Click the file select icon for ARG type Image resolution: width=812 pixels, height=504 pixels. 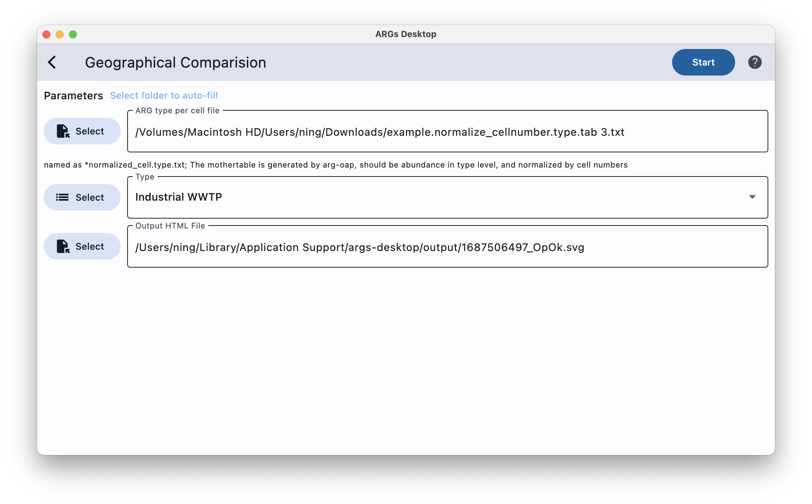coord(63,131)
